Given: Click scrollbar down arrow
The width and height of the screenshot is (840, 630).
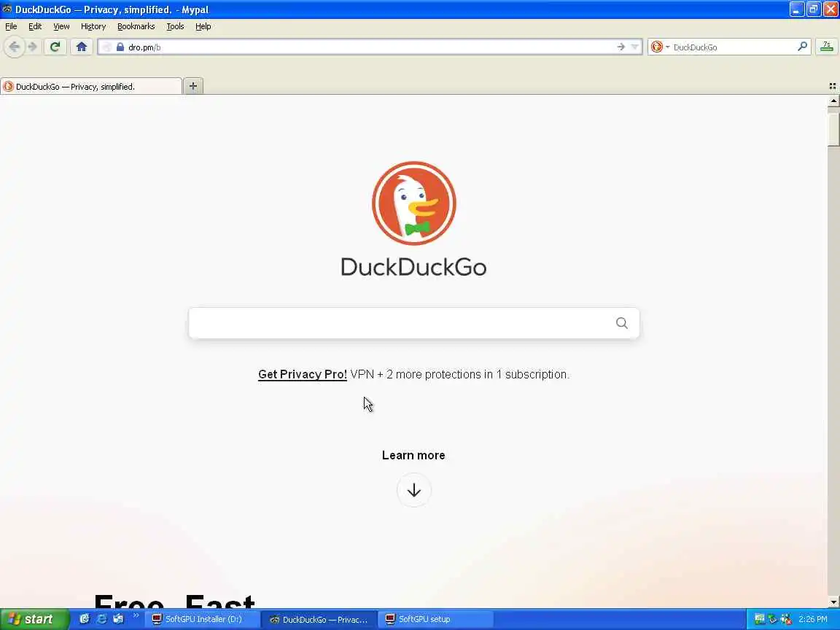Looking at the screenshot, I should pos(833,602).
